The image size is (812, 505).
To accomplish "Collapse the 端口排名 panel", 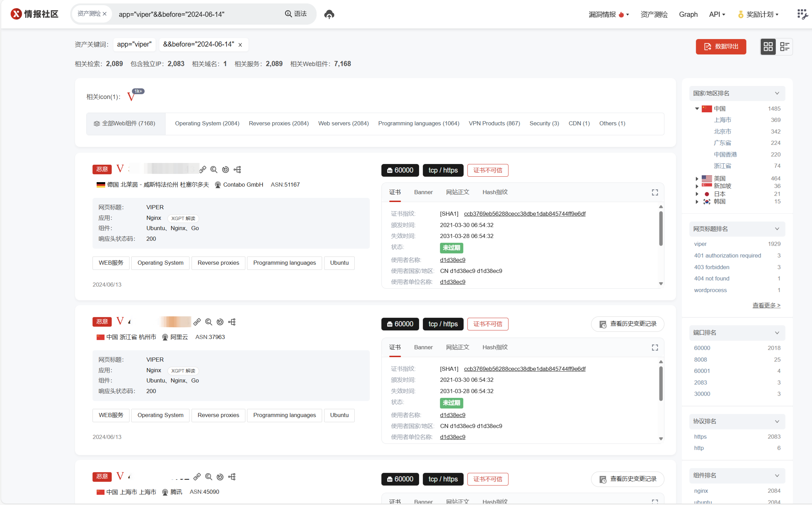I will 777,333.
